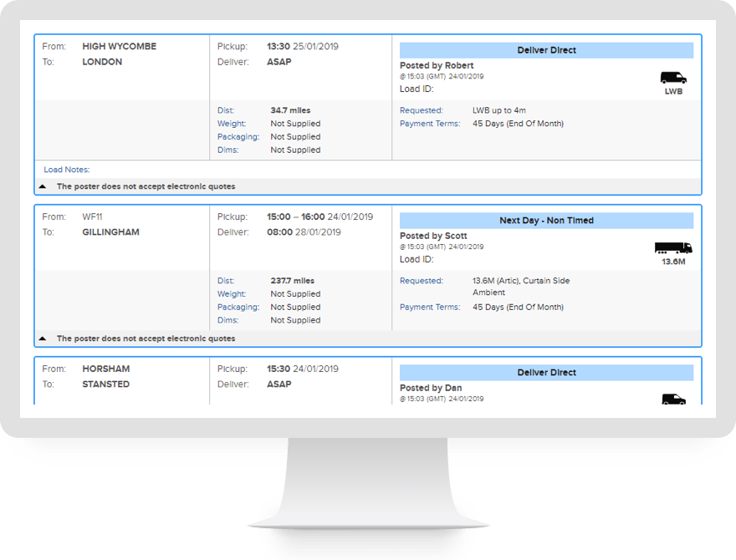This screenshot has height=560, width=736.
Task: Click LWB up to 4m requested value
Action: click(x=499, y=110)
